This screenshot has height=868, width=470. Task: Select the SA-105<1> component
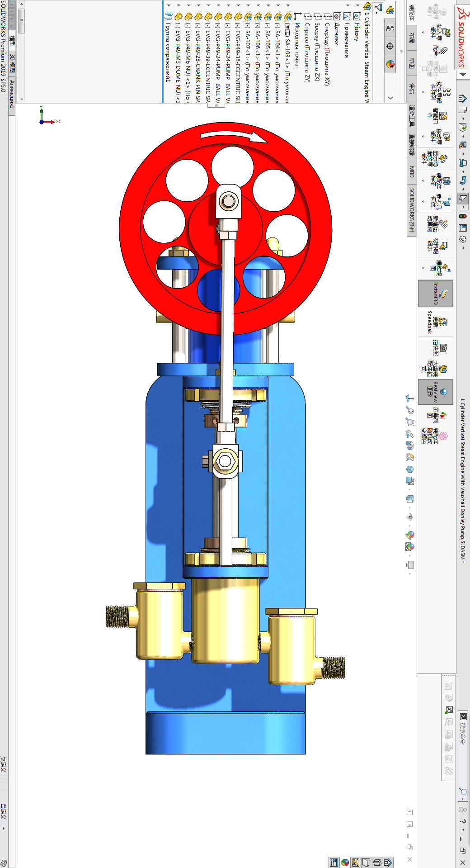(267, 57)
